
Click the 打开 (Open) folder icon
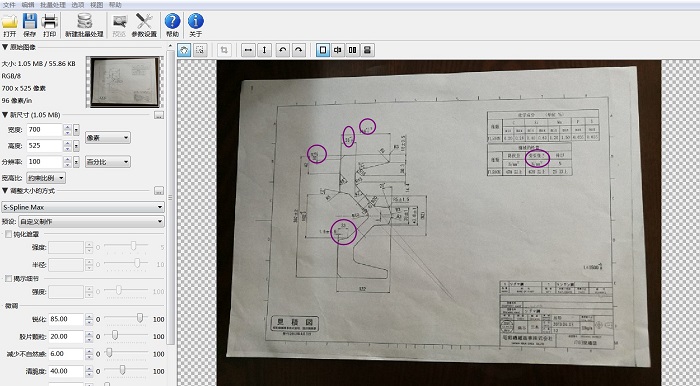tap(9, 25)
